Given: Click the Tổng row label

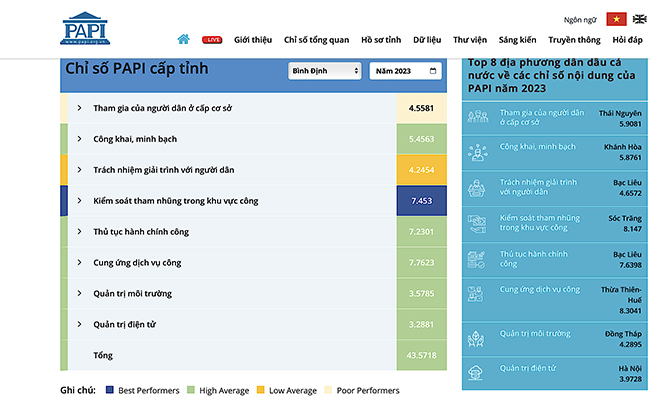Looking at the screenshot, I should tap(103, 355).
